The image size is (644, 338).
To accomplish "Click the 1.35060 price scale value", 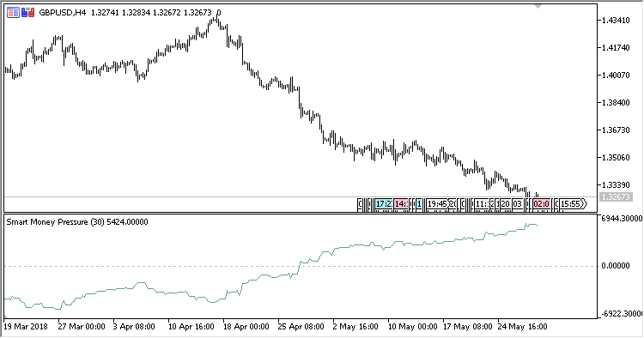I will pos(616,158).
